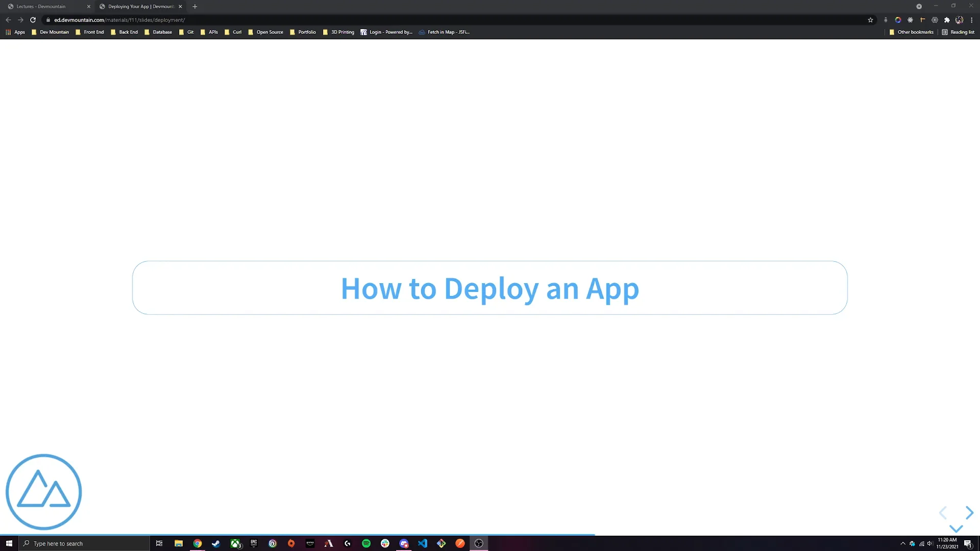This screenshot has height=551, width=980.
Task: Go to the previous slide with the left arrow
Action: pyautogui.click(x=943, y=512)
